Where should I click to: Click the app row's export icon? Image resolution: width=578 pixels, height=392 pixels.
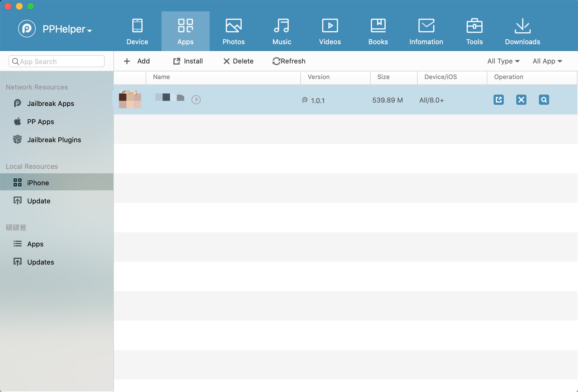(x=498, y=100)
